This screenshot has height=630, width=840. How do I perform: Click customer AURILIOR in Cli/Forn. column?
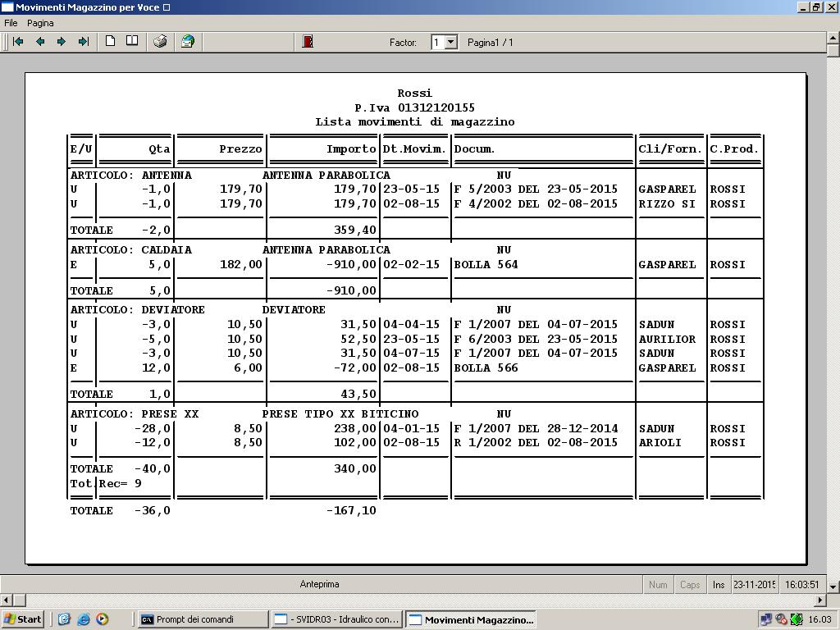667,339
